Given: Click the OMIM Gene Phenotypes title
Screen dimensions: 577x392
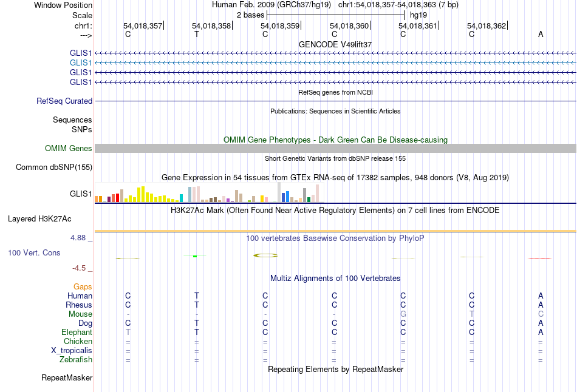Looking at the screenshot, I should 335,140.
